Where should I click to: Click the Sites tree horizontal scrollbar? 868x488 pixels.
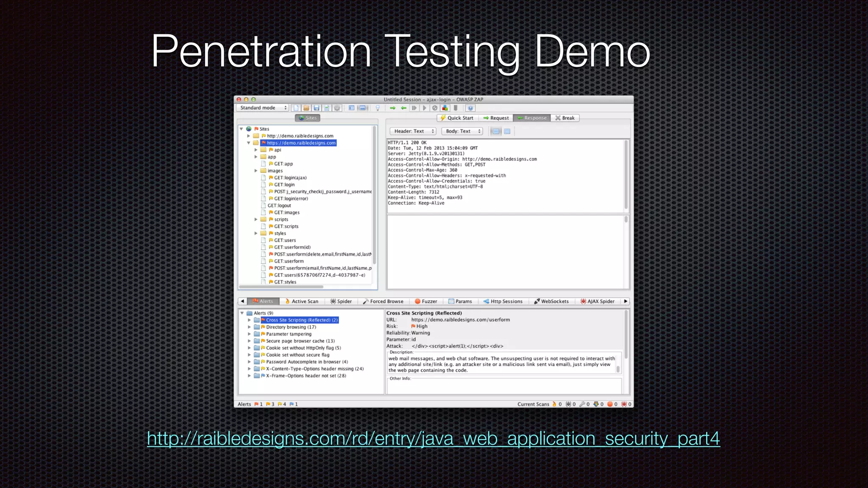pos(281,287)
